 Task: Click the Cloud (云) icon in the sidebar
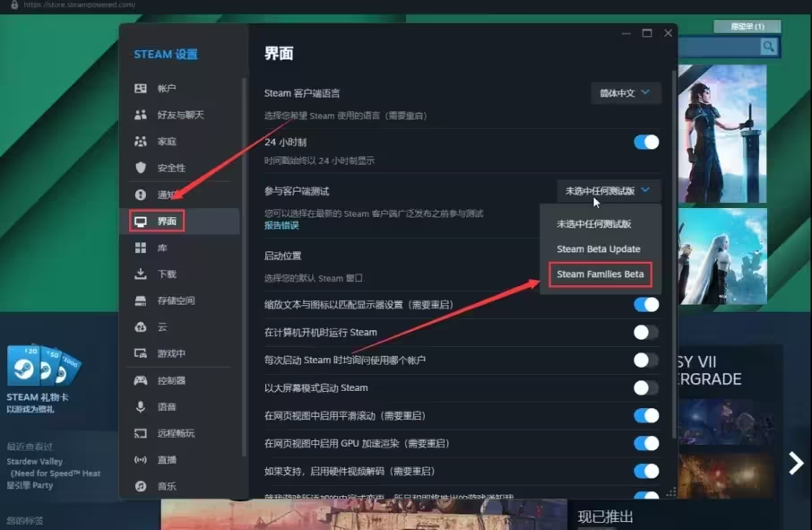141,327
